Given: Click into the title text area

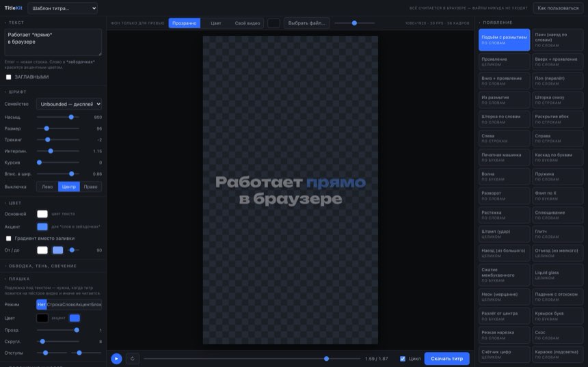Looking at the screenshot, I should pyautogui.click(x=53, y=42).
